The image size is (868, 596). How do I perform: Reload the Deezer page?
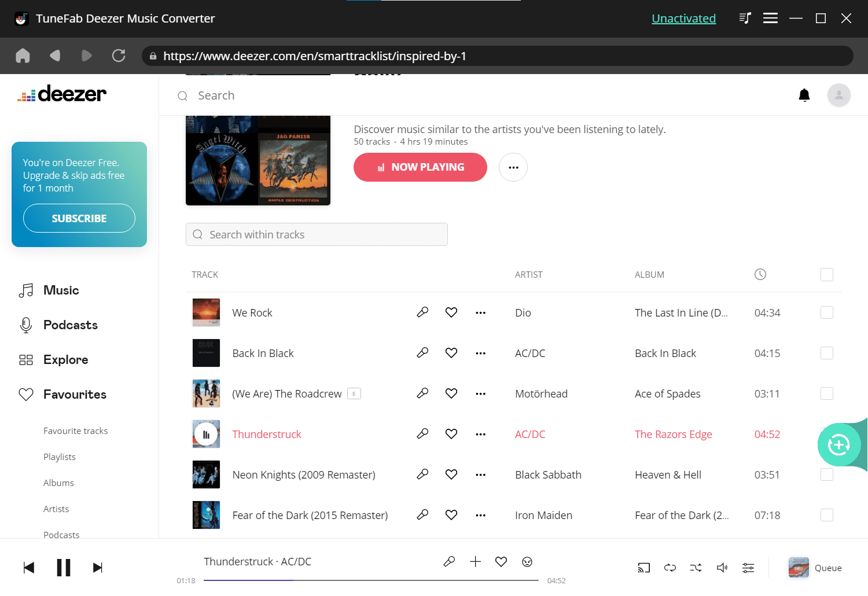coord(119,56)
